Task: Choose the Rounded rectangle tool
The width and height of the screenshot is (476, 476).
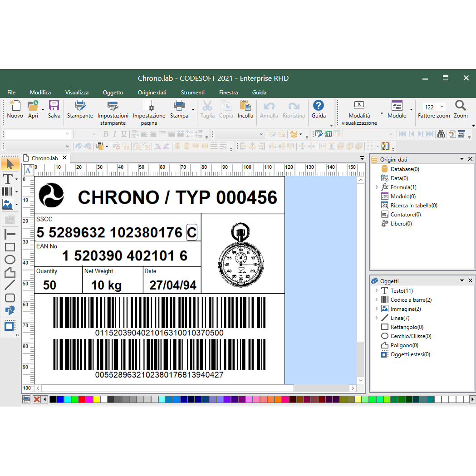Action: [x=10, y=298]
